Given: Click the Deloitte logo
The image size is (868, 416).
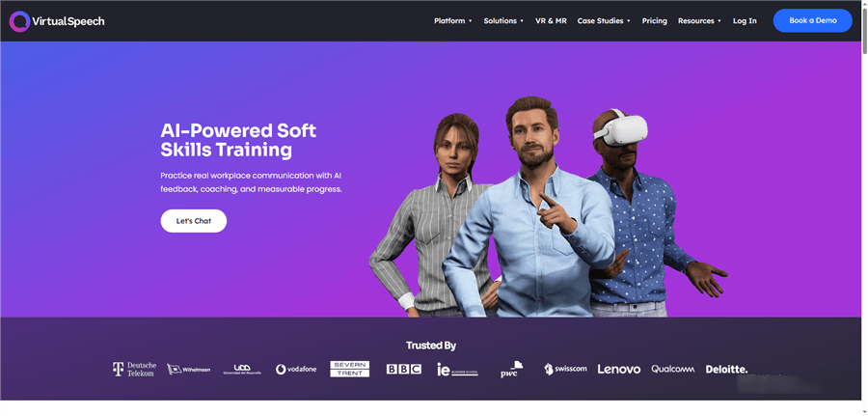Looking at the screenshot, I should pos(726,370).
